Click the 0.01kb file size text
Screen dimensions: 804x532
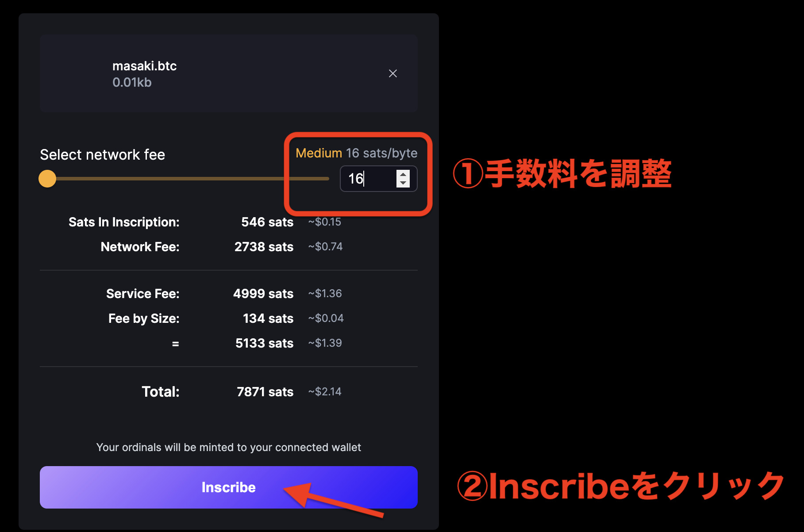[x=132, y=82]
